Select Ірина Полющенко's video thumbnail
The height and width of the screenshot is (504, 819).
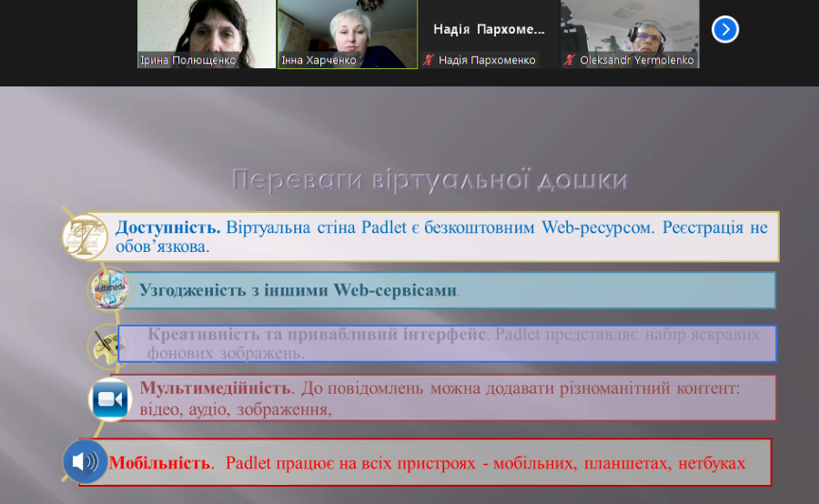coord(207,34)
